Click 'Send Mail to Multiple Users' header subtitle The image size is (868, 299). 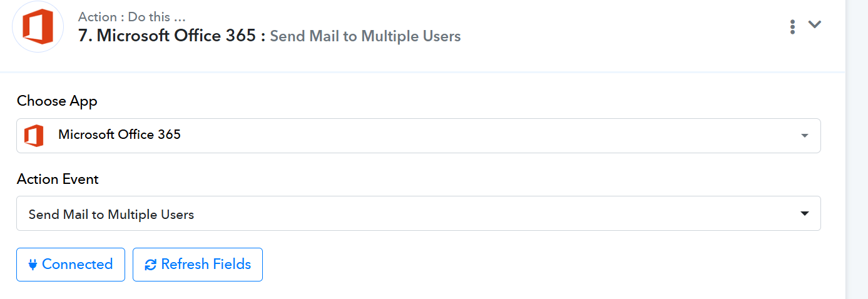point(365,36)
